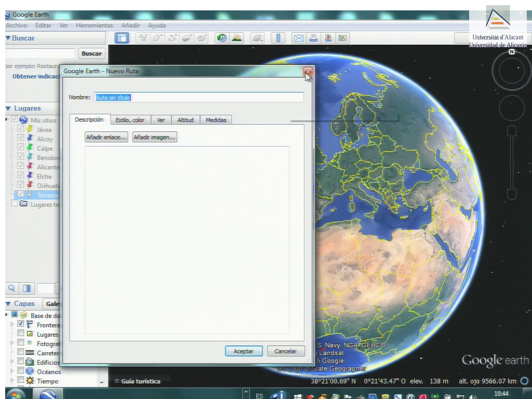This screenshot has width=532, height=399.
Task: Open the Herramientas menu
Action: [x=95, y=25]
